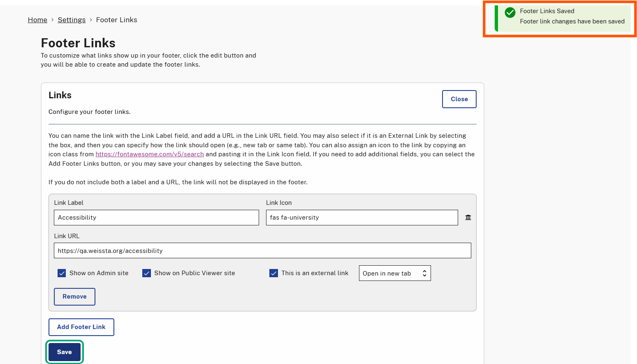This screenshot has width=637, height=364.
Task: Click the Save button
Action: pos(64,352)
